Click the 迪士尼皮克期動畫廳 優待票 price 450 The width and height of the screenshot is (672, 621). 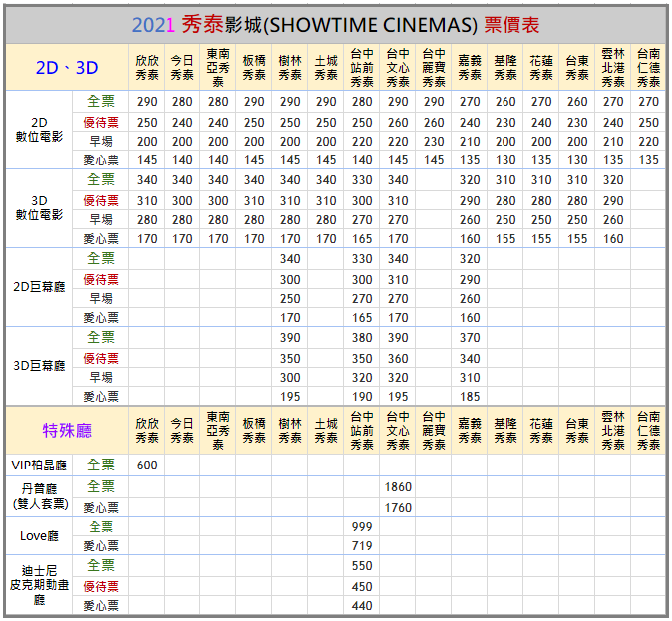click(x=362, y=586)
